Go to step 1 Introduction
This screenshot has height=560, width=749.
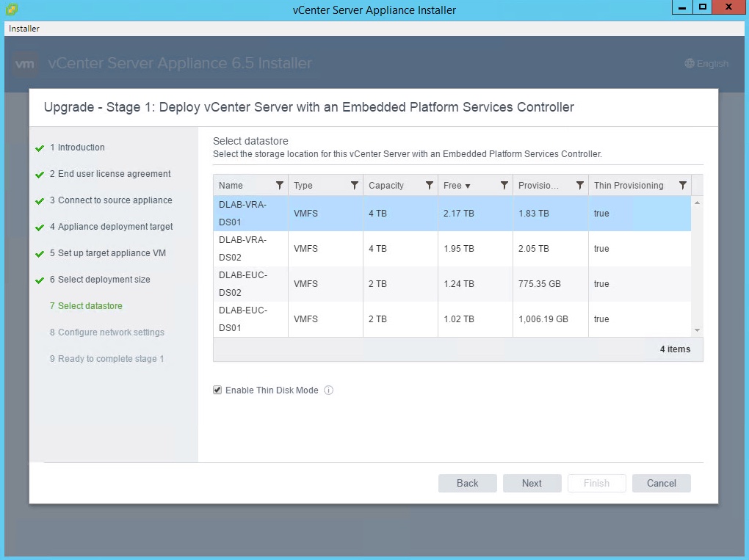tap(81, 148)
